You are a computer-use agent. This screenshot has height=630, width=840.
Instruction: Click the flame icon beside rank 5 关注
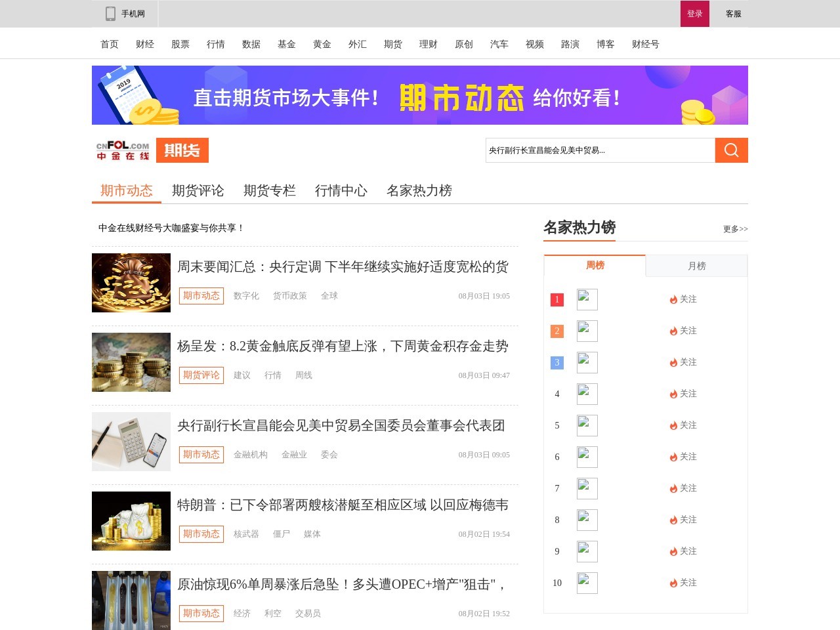click(674, 425)
